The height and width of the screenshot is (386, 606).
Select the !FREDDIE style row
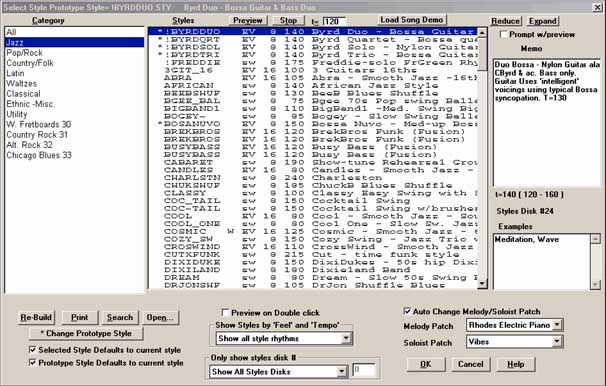[x=313, y=63]
